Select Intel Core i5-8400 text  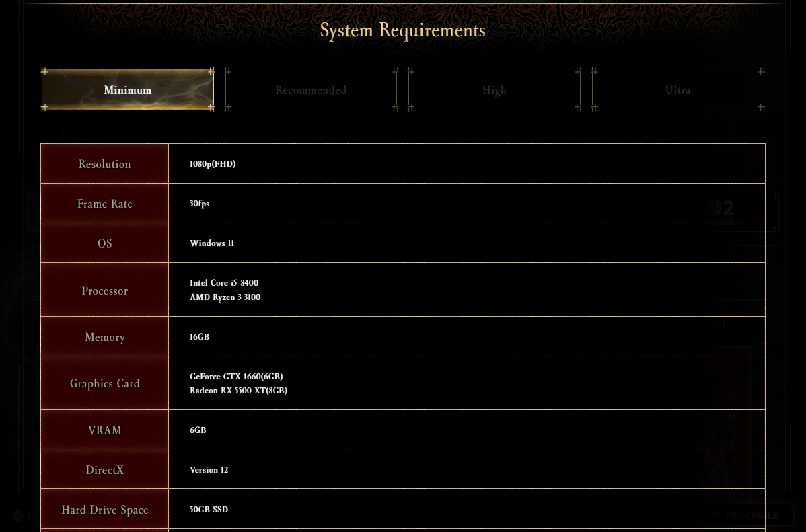(x=224, y=282)
